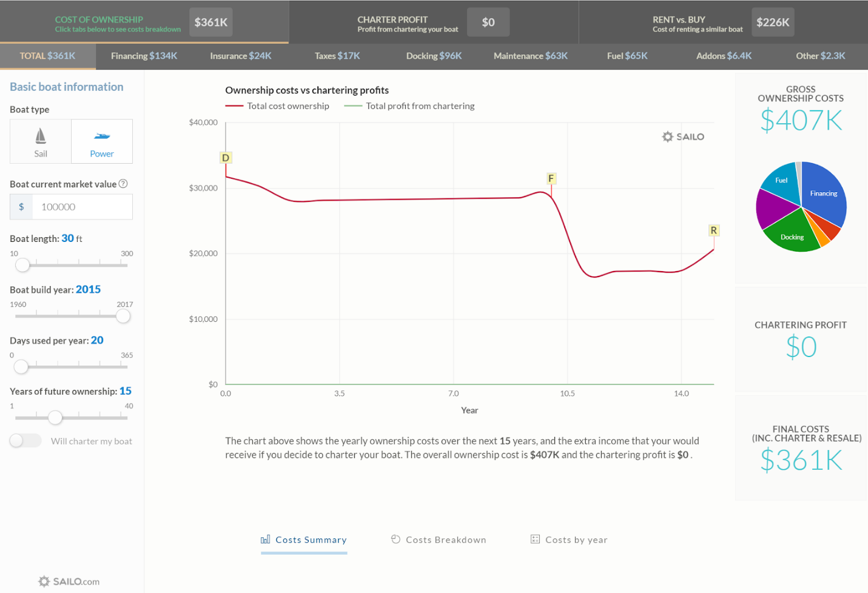
Task: Click the calendar icon beside Costs by year
Action: pyautogui.click(x=534, y=539)
